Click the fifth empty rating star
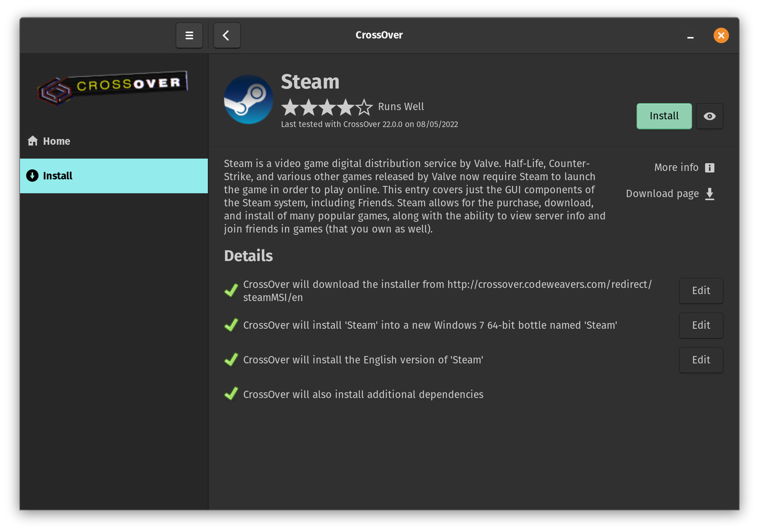 point(364,107)
